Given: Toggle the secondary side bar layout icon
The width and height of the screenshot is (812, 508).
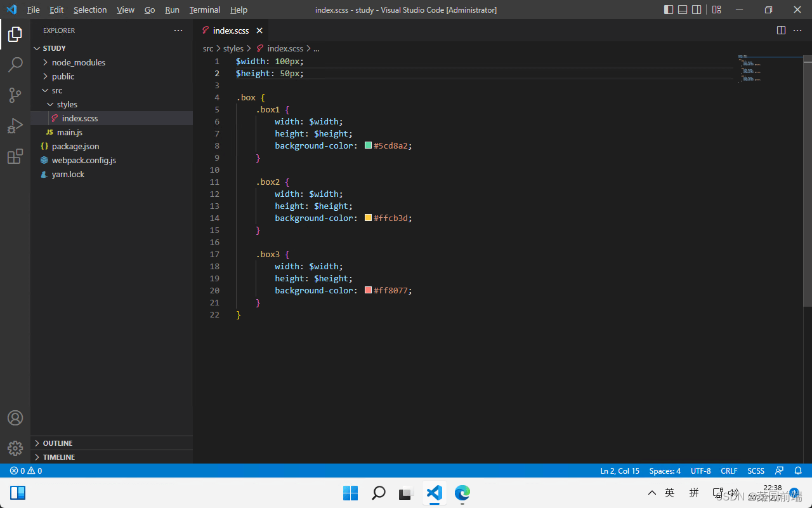Looking at the screenshot, I should (x=697, y=10).
